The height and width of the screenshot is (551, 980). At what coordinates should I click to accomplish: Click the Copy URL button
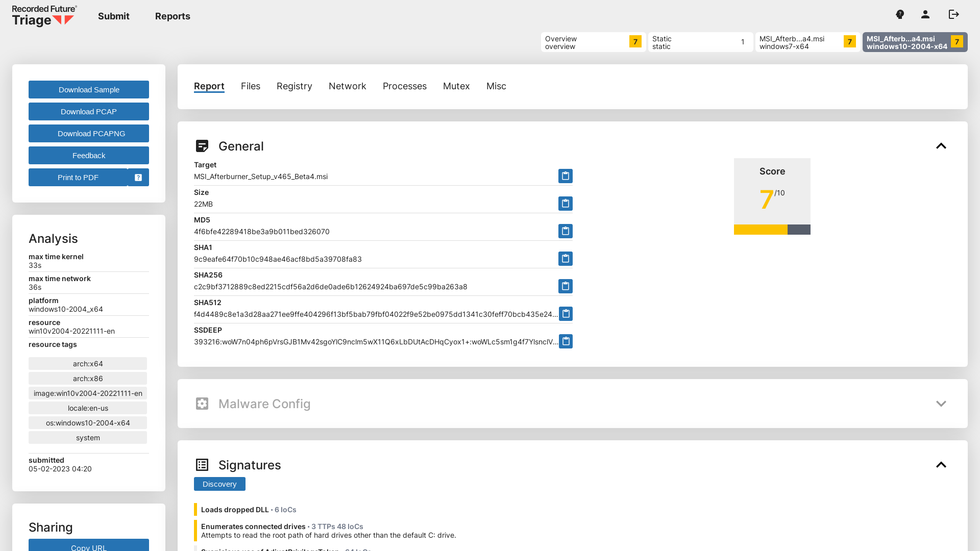click(89, 545)
